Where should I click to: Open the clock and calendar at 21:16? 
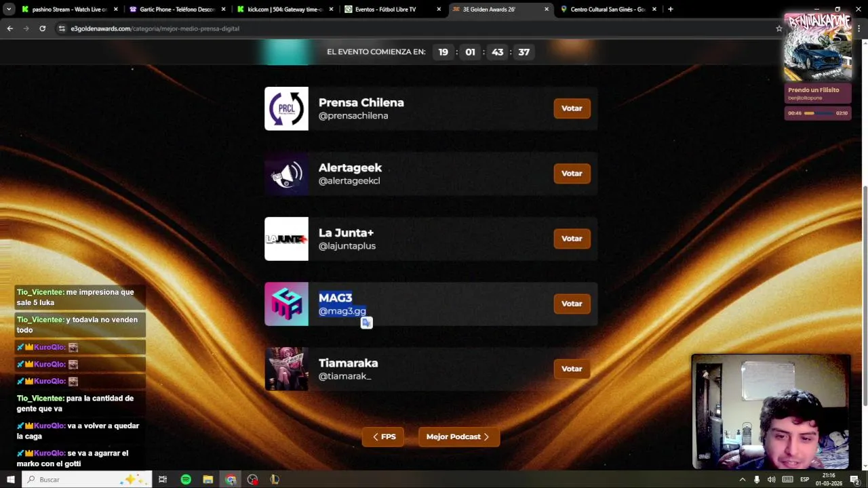point(829,479)
